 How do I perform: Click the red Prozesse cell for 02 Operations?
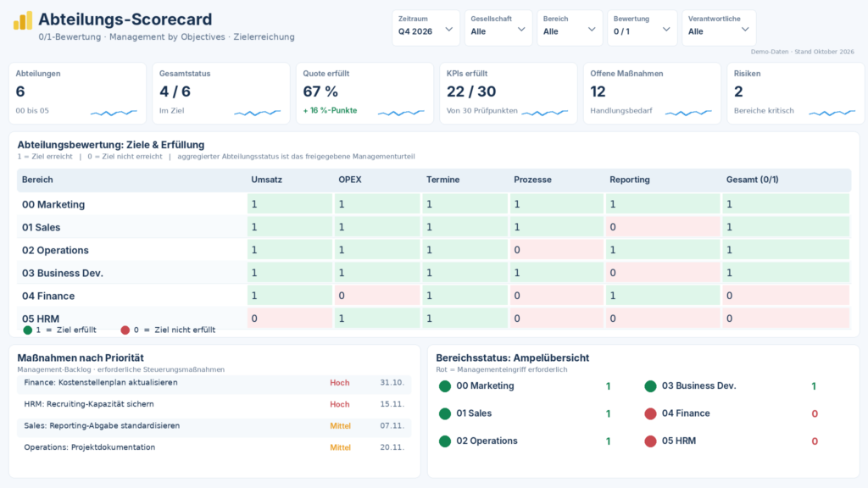[556, 250]
